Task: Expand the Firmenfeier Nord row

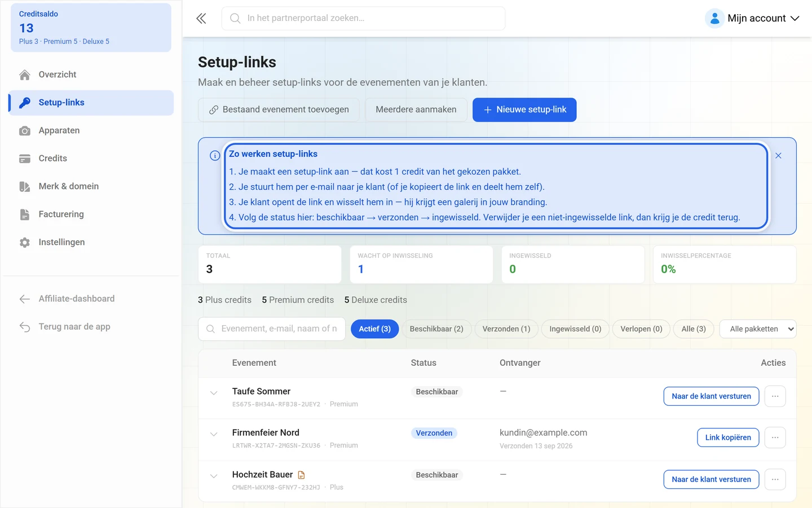Action: pyautogui.click(x=214, y=434)
